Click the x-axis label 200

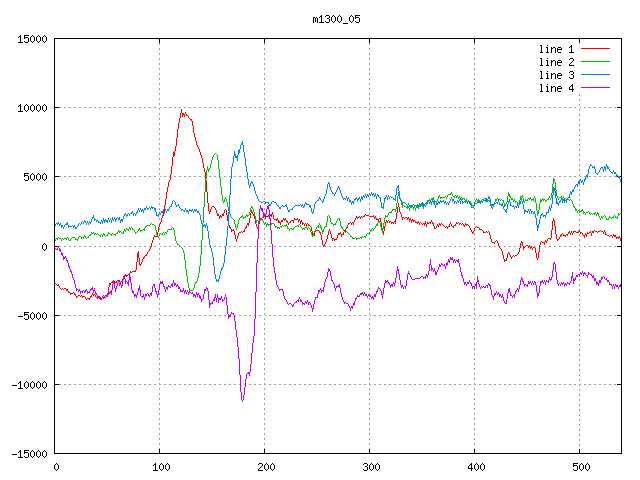[264, 467]
